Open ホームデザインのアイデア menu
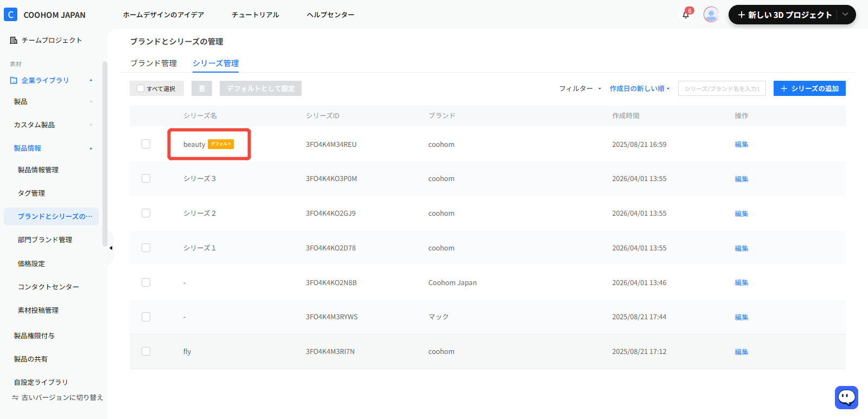The height and width of the screenshot is (419, 868). (163, 15)
